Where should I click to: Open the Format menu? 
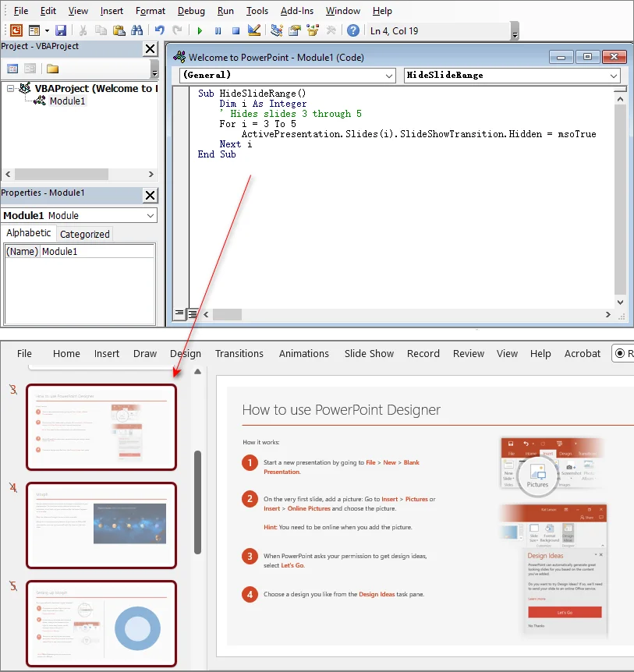(x=150, y=11)
